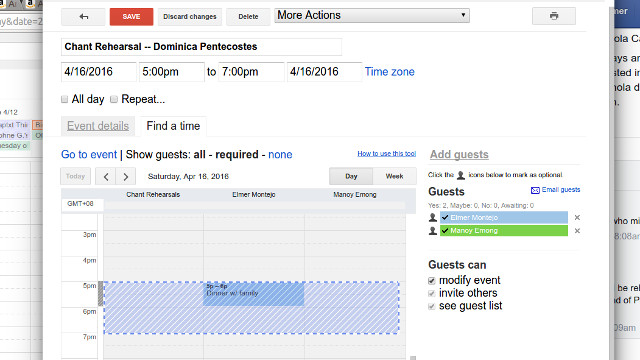Toggle the Repeat checkbox
640x360 pixels.
click(114, 99)
